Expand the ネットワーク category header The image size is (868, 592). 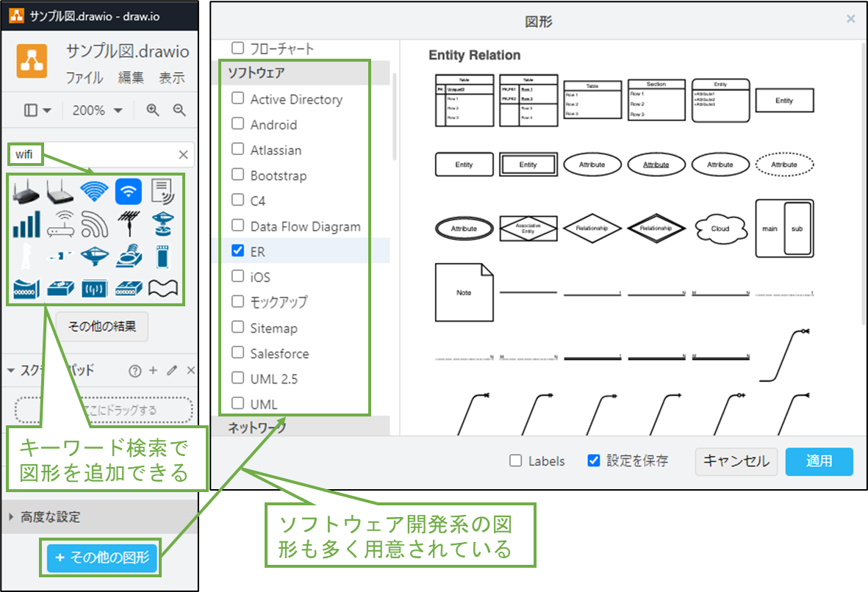pos(301,427)
